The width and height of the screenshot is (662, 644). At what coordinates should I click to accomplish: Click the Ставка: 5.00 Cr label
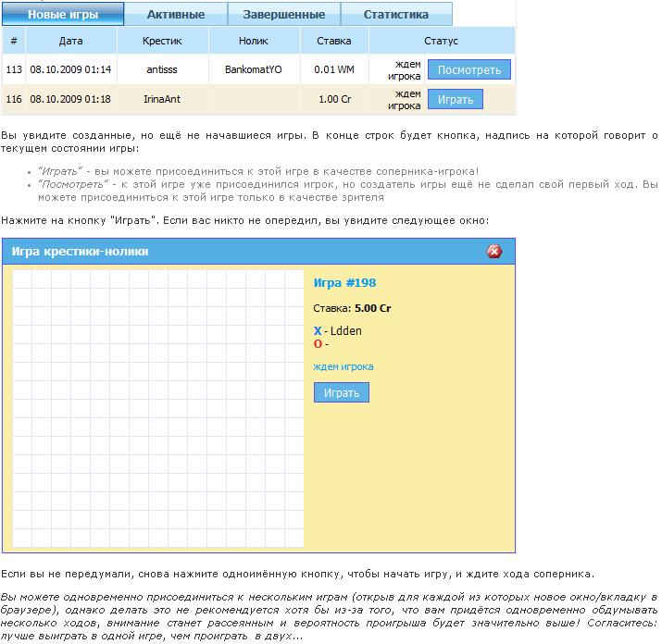pyautogui.click(x=352, y=308)
